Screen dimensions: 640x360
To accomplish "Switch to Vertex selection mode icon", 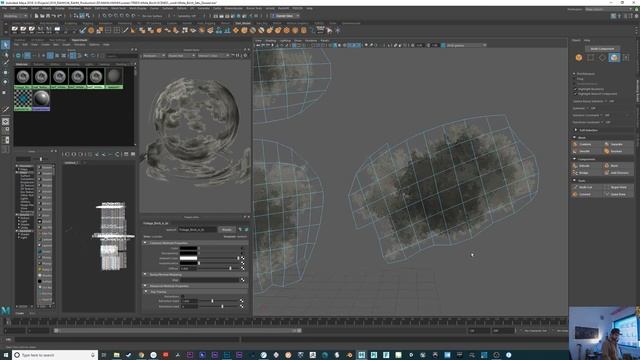I will pyautogui.click(x=591, y=58).
